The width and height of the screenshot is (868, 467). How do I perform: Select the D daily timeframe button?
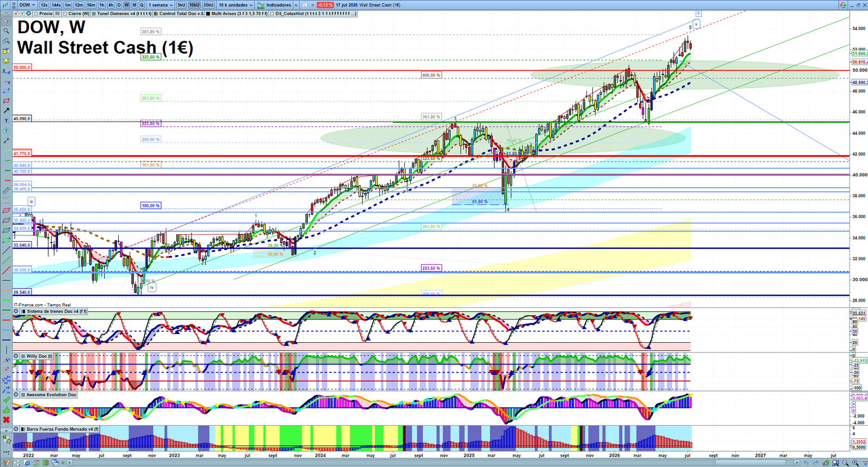119,5
